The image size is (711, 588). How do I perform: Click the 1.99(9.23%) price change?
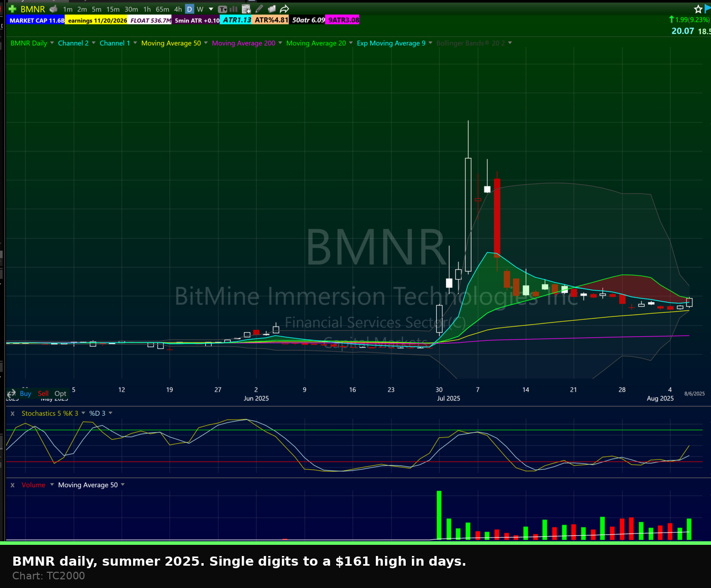[692, 19]
